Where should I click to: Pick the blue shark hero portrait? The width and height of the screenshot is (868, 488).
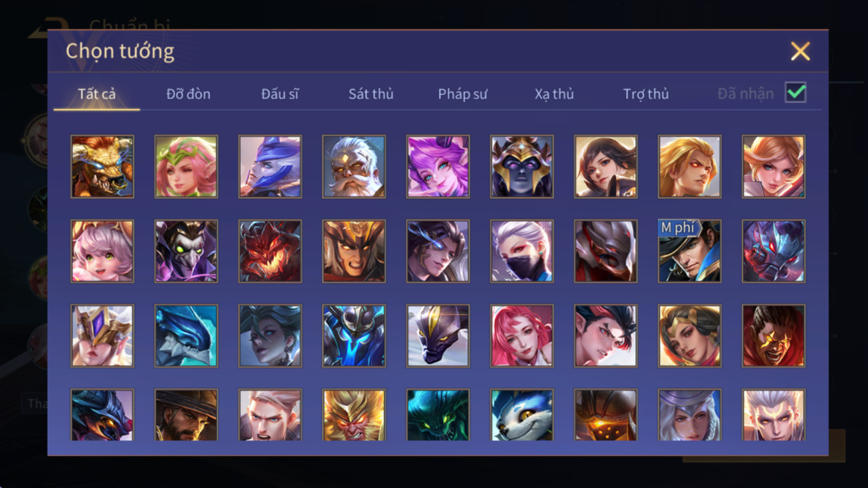tap(186, 336)
